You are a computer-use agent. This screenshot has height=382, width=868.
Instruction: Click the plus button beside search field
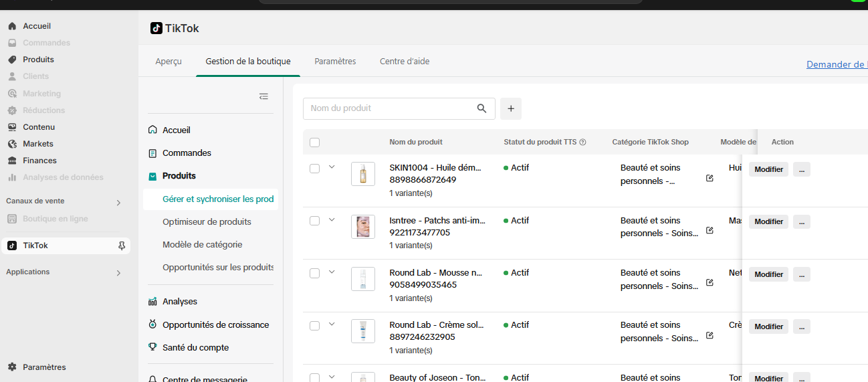coord(511,108)
